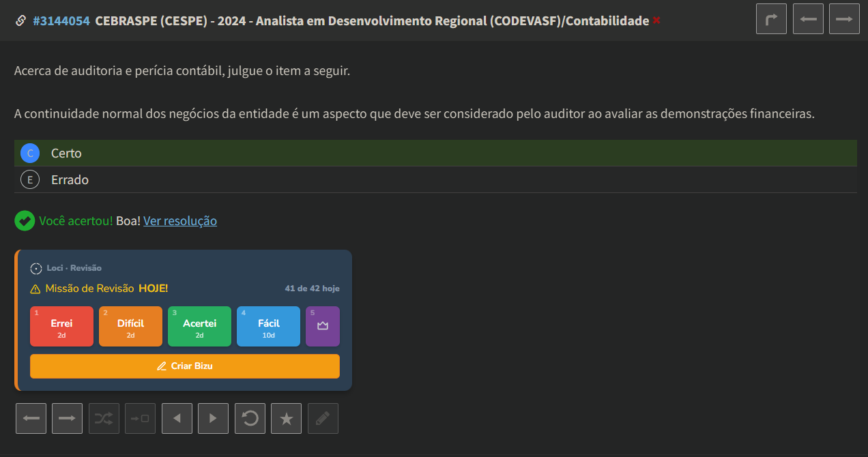Click the purple crown rating button
Viewport: 868px width, 457px height.
pyautogui.click(x=323, y=326)
